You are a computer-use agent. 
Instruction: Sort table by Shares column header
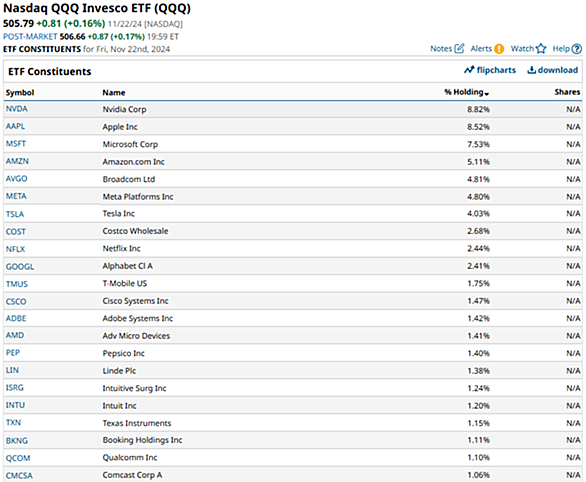coord(567,92)
